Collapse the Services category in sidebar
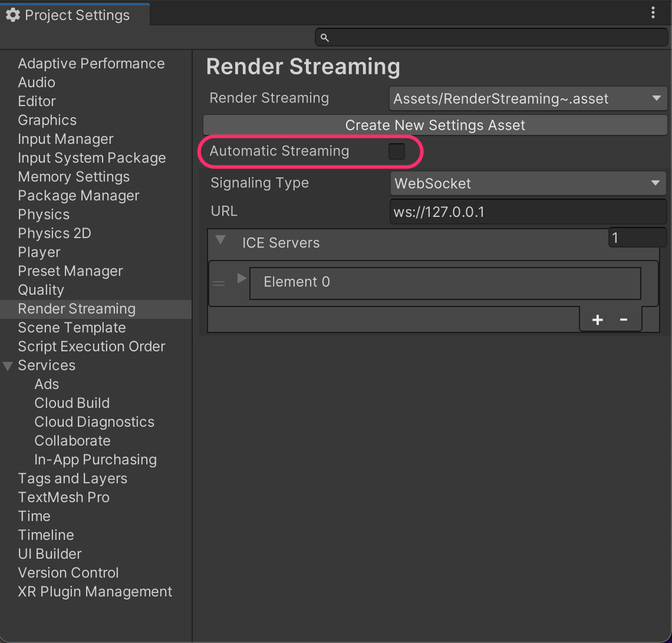 (8, 366)
